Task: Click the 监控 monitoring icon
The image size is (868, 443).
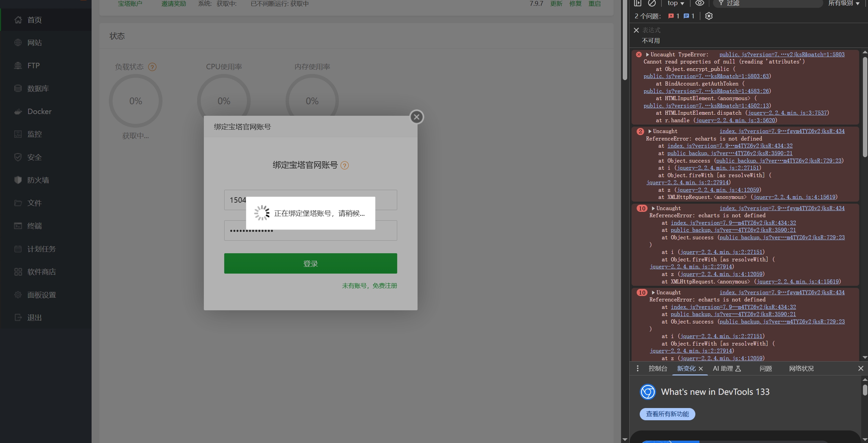Action: click(x=18, y=134)
